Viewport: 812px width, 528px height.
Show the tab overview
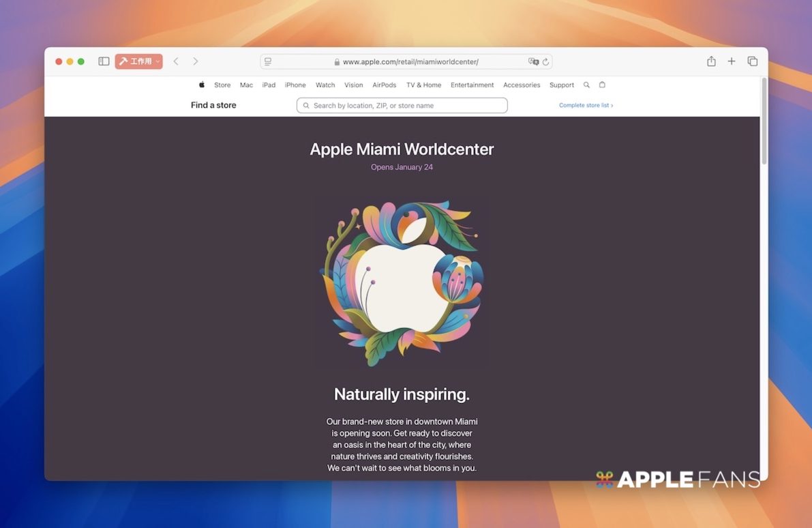click(x=753, y=61)
